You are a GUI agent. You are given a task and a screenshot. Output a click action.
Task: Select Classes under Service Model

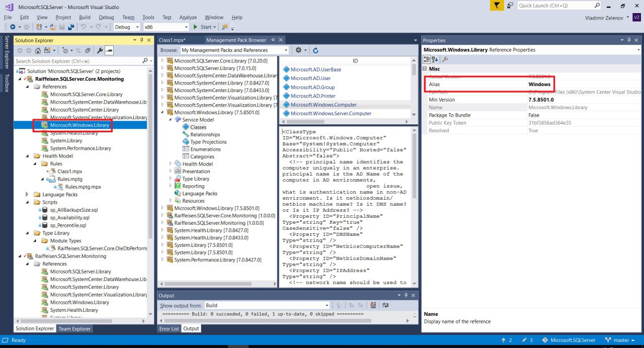(x=198, y=127)
